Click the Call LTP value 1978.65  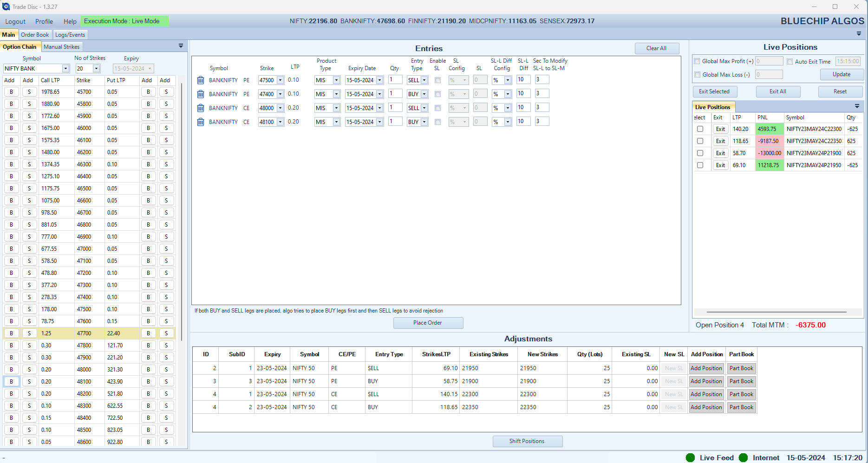[51, 92]
